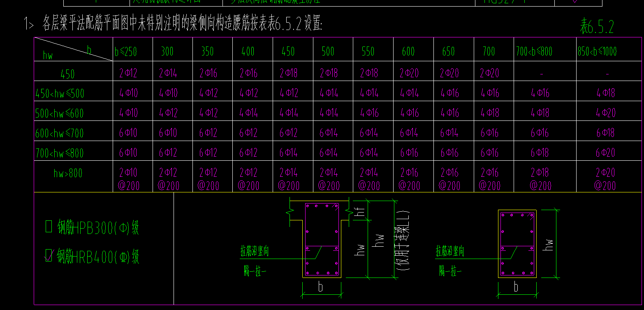Image resolution: width=644 pixels, height=310 pixels.
Task: Select the row label 500<hw≤600
Action: click(x=60, y=113)
